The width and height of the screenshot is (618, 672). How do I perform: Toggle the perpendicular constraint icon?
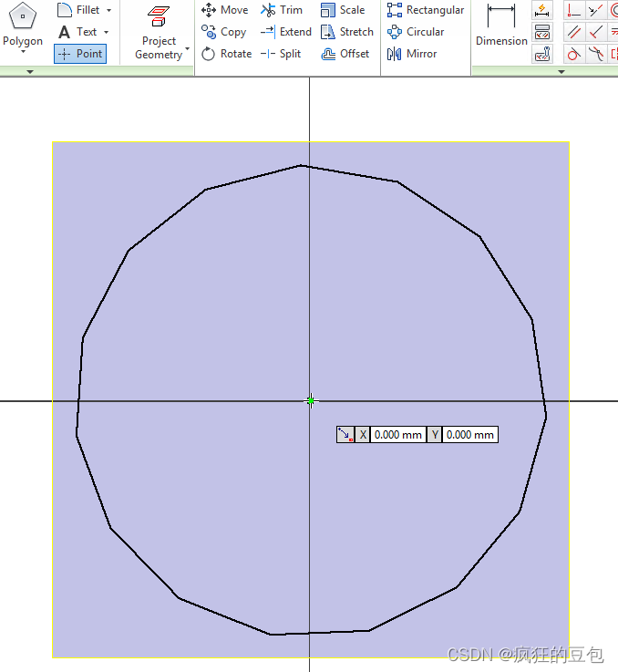[x=595, y=32]
